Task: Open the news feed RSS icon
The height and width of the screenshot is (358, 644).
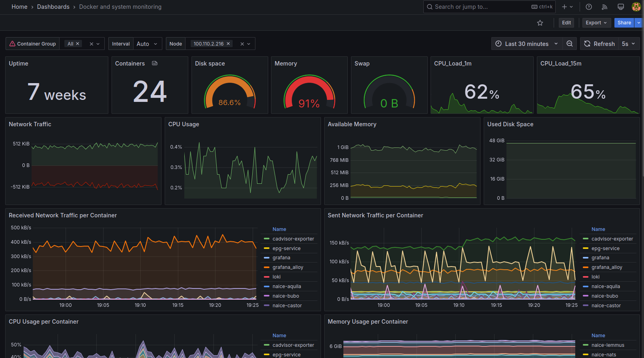Action: tap(604, 7)
